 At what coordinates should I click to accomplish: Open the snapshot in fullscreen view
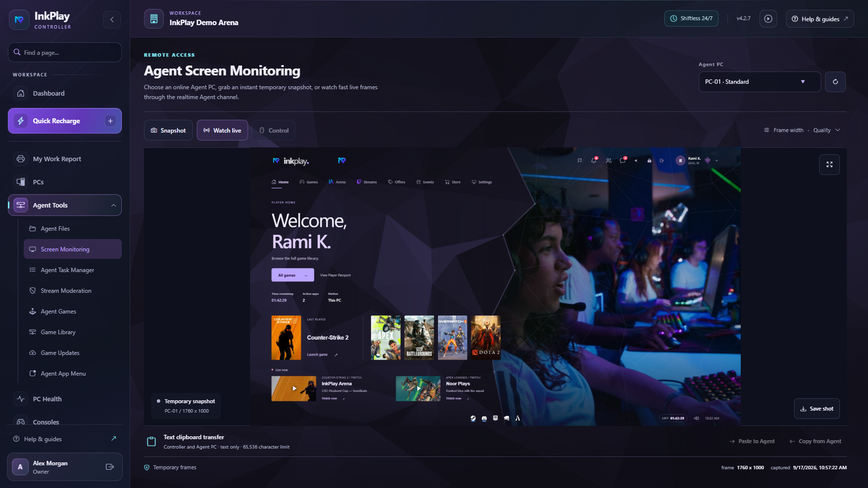pos(830,165)
